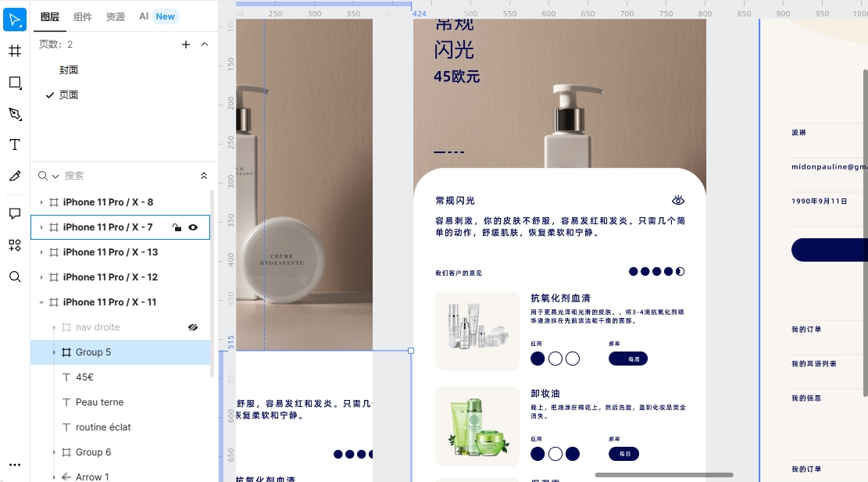Switch to the 资源 tab

[x=115, y=16]
